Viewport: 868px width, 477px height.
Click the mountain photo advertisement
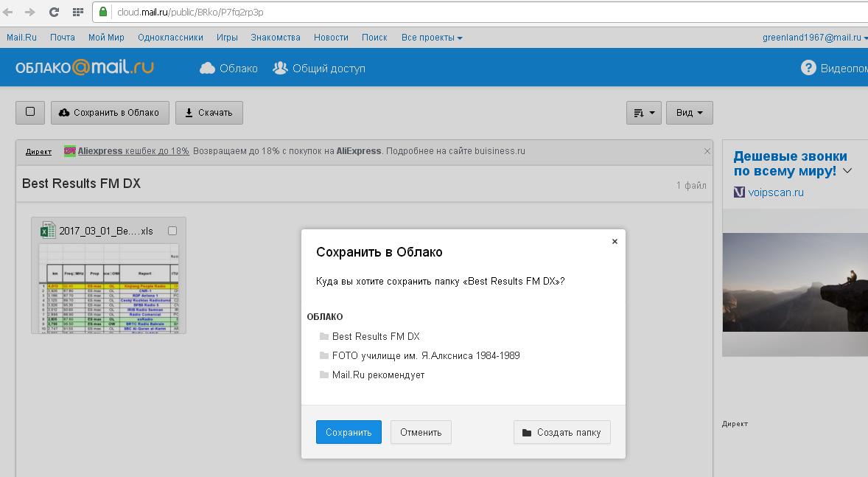(x=795, y=282)
